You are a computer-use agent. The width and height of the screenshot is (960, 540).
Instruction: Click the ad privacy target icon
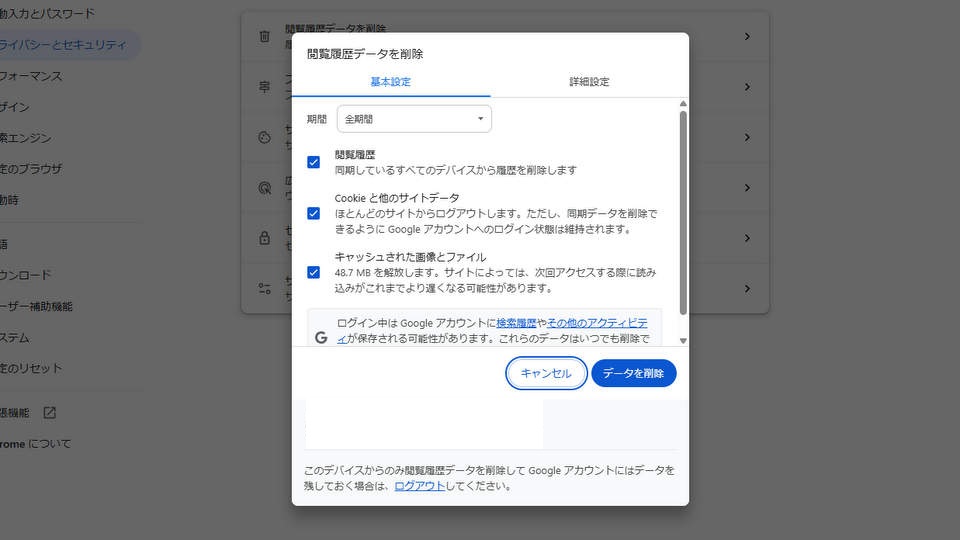264,187
